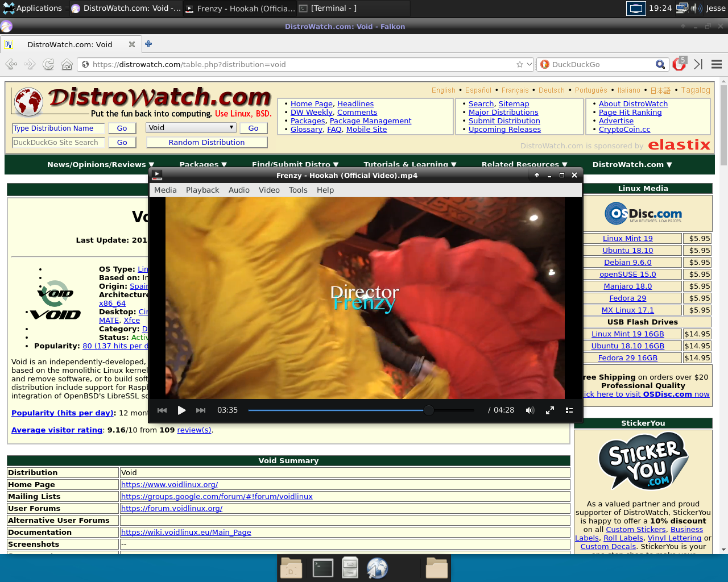Follow the Linux Mint 19 OSDisc link
Image resolution: width=728 pixels, height=582 pixels.
pyautogui.click(x=628, y=238)
